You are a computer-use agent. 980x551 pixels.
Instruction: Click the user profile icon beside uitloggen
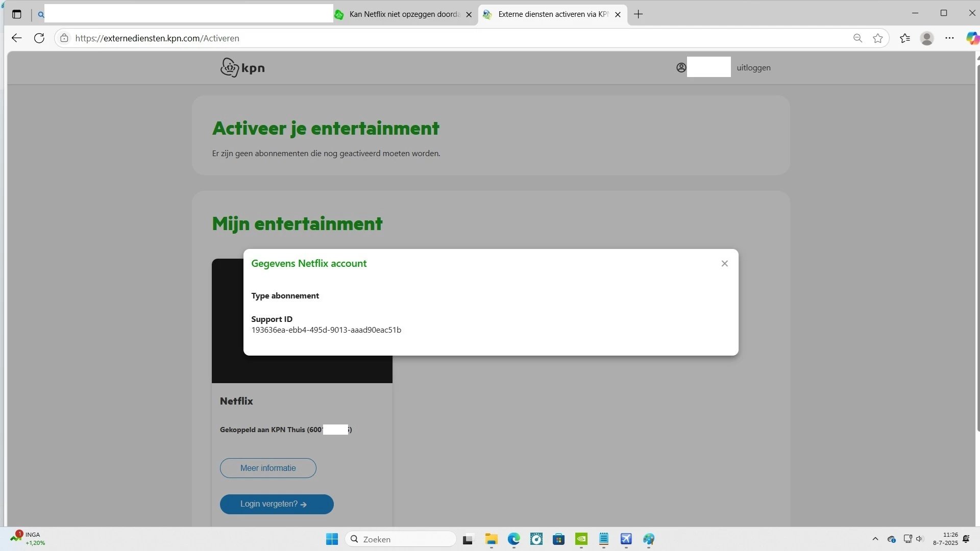coord(681,68)
